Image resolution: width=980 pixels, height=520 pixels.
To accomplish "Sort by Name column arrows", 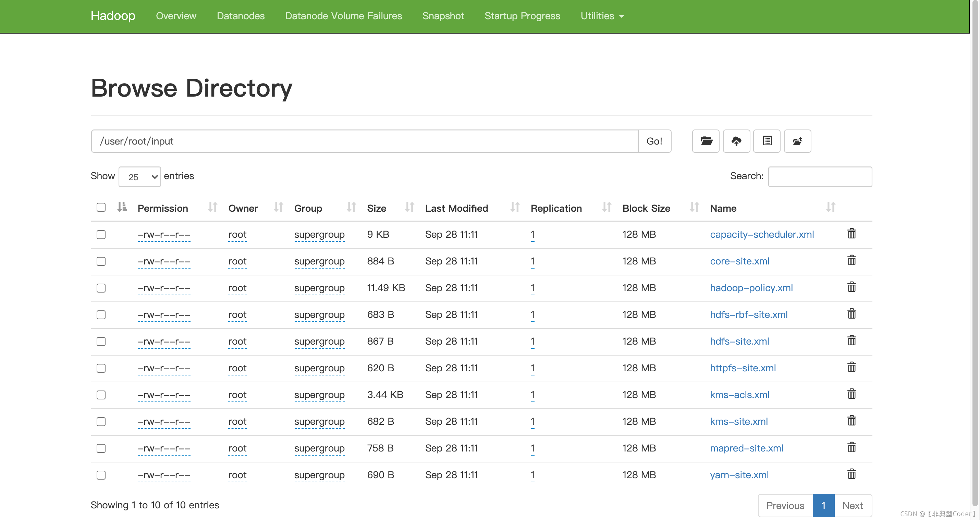I will pyautogui.click(x=831, y=207).
